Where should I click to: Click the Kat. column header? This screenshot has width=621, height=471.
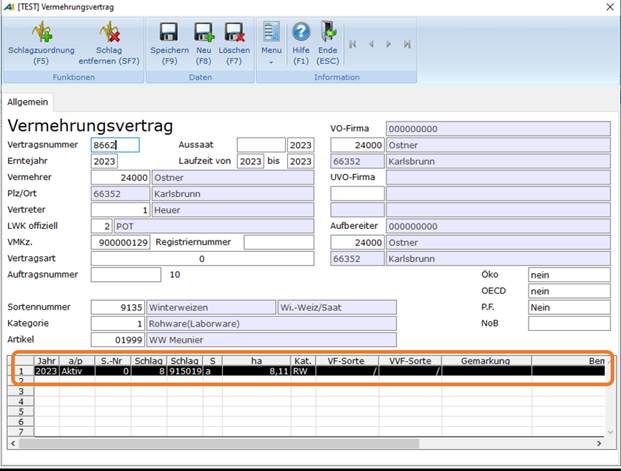point(303,361)
